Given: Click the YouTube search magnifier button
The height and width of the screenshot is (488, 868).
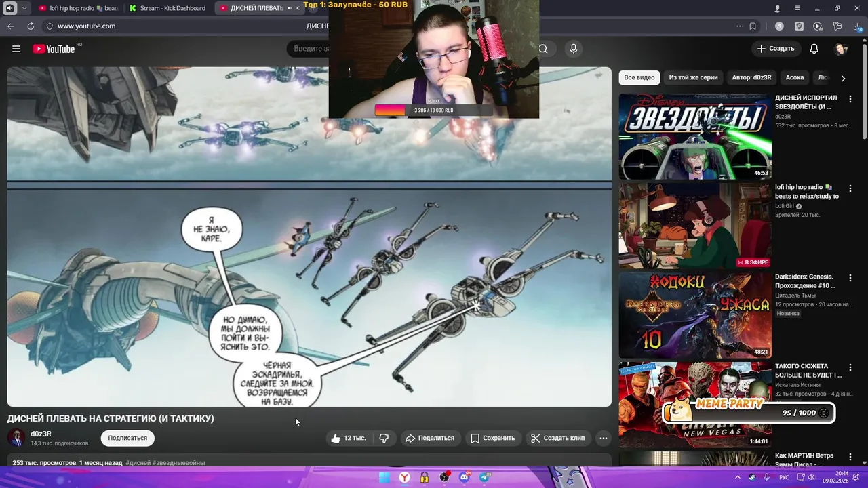Looking at the screenshot, I should (x=543, y=49).
